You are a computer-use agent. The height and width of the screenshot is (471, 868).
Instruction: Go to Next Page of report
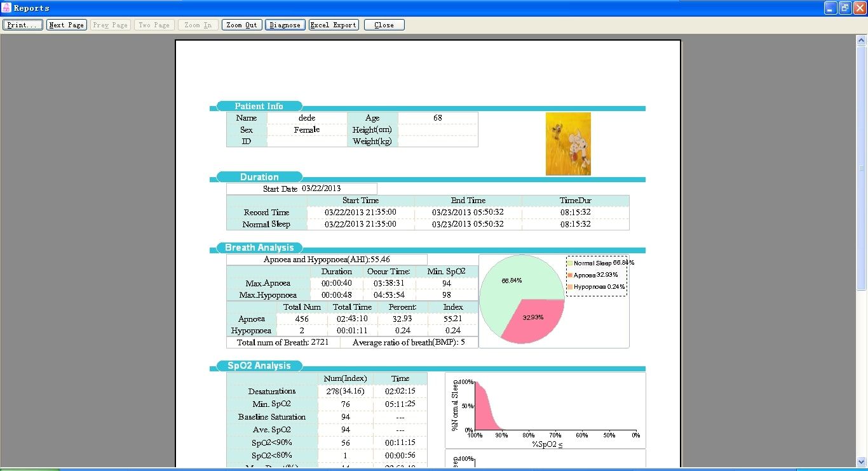coord(67,25)
